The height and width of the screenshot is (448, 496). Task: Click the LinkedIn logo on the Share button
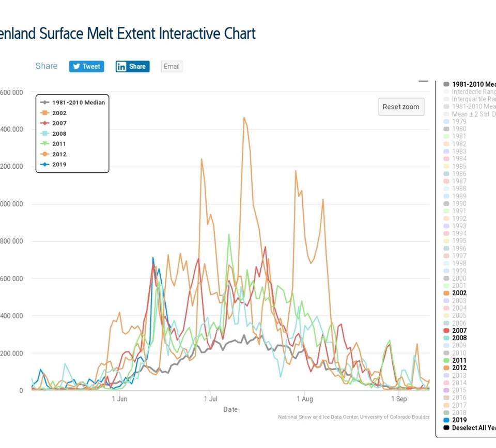(x=121, y=67)
